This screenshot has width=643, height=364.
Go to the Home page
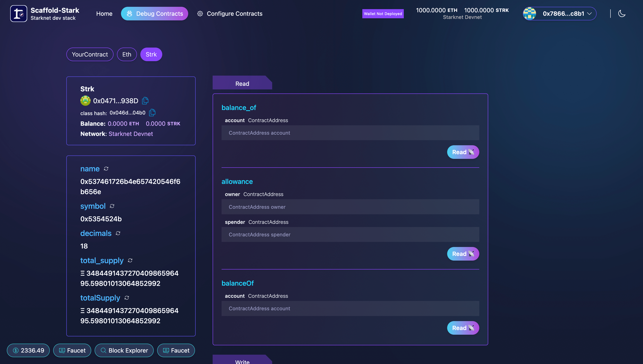pos(104,14)
